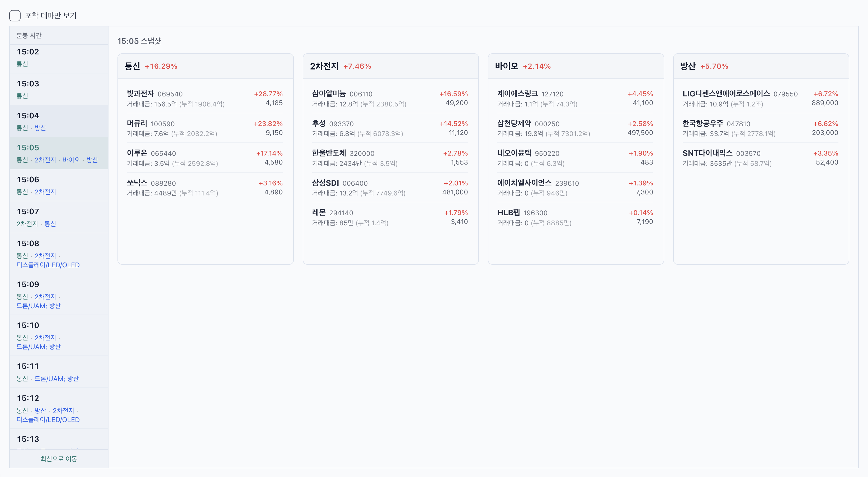Select the 15:04 time entry

point(59,121)
